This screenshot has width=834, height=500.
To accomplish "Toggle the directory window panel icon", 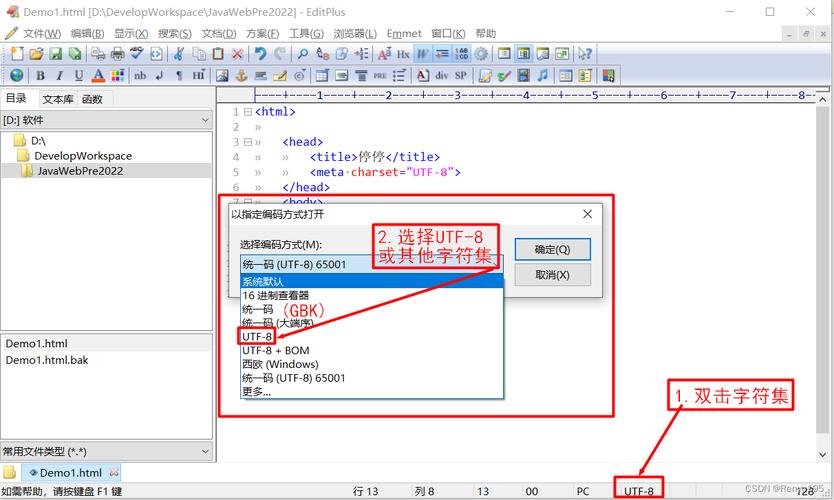I will pos(523,53).
